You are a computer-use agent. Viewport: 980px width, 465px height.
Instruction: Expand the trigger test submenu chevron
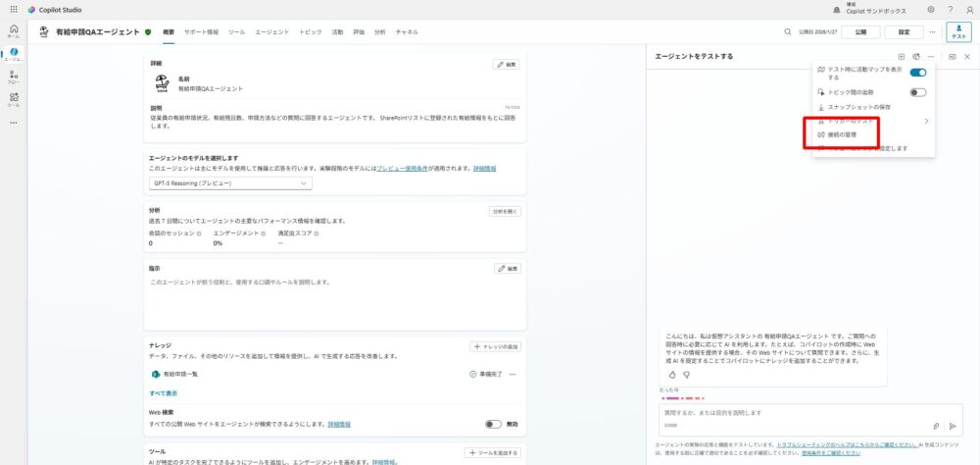tap(926, 121)
